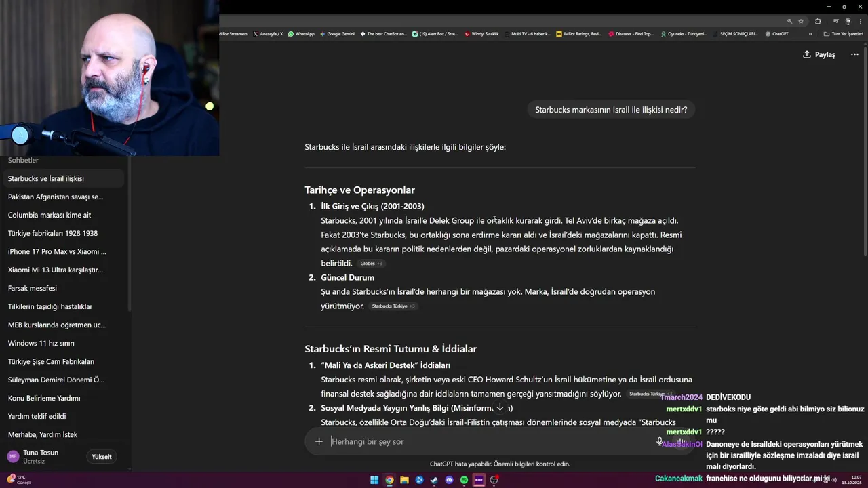Open the Globes +3 source chip
The width and height of the screenshot is (868, 488).
371,263
